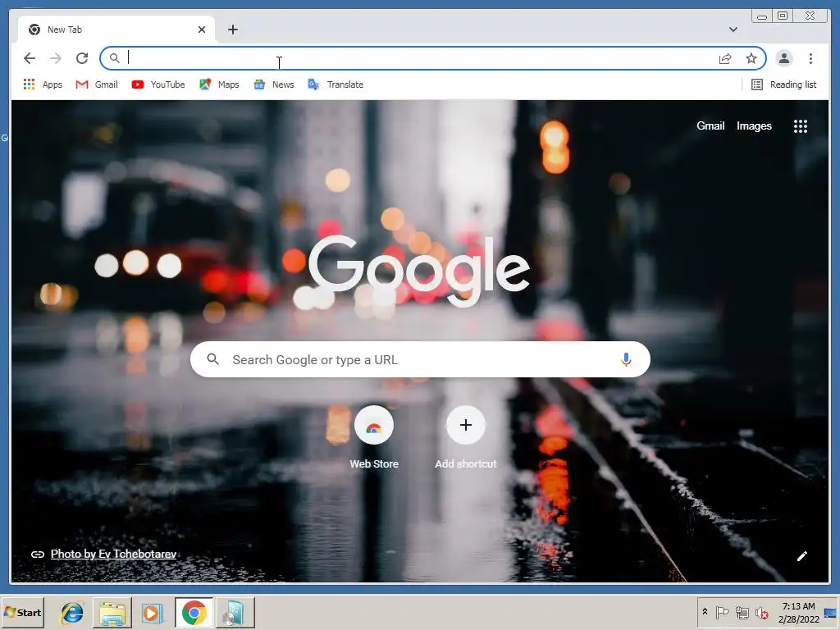
Task: Open clock showing 7:13 AM
Action: (x=798, y=612)
